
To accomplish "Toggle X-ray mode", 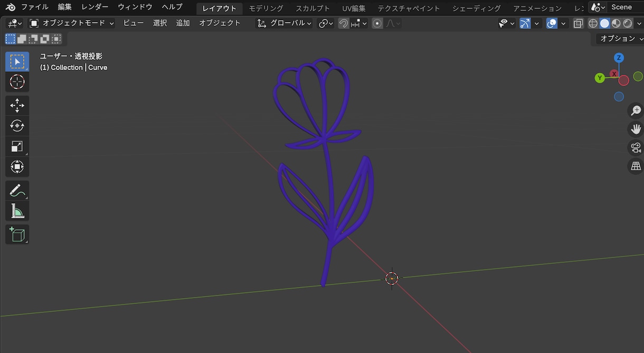I will [x=578, y=23].
